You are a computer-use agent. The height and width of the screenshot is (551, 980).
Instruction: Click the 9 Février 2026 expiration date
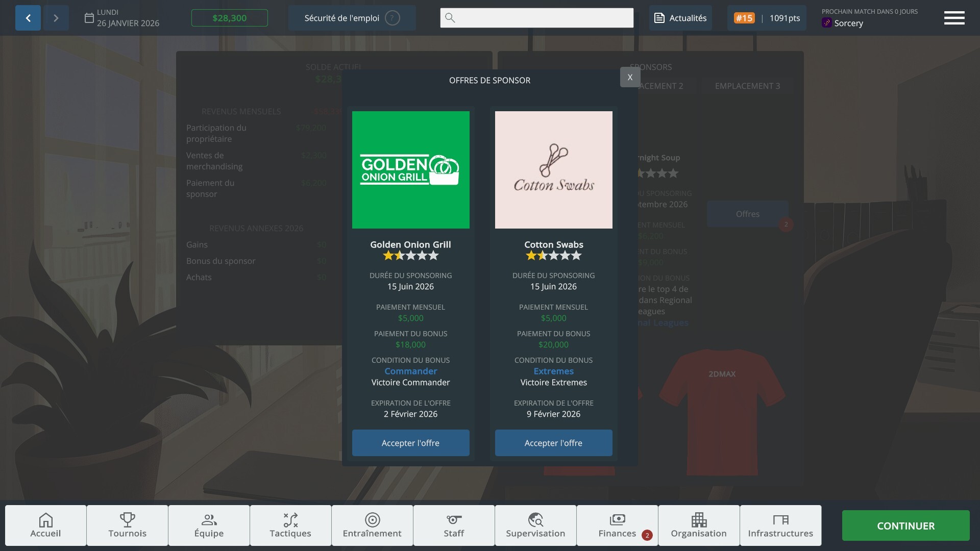tap(554, 414)
